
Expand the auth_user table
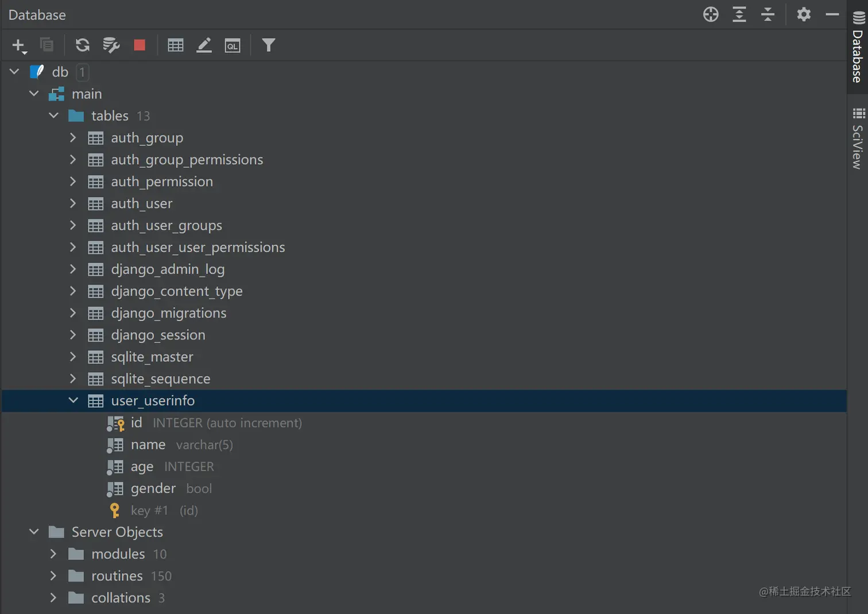73,203
